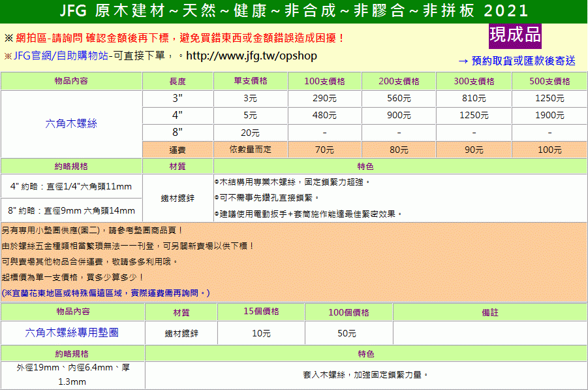Select the "備註" column header

pos(489,312)
